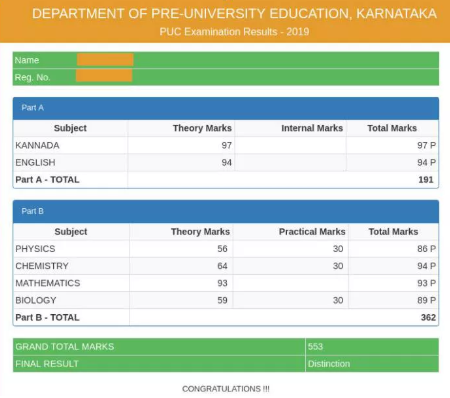Click Biology practical marks '30'
The height and width of the screenshot is (398, 450).
coord(338,300)
